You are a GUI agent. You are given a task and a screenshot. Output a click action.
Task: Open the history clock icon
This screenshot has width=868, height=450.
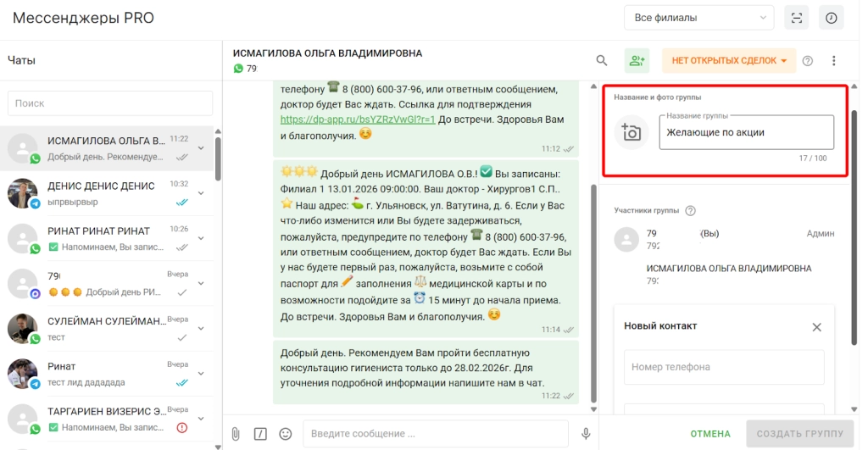click(x=832, y=18)
